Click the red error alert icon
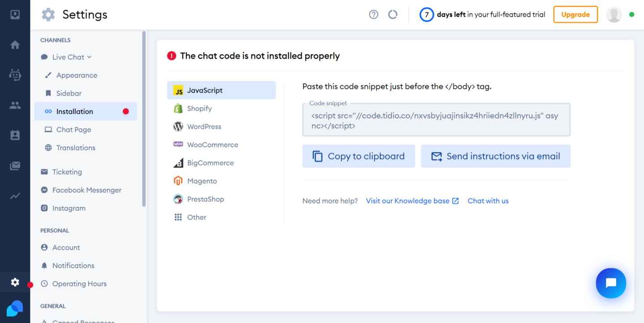644x323 pixels. pyautogui.click(x=171, y=56)
